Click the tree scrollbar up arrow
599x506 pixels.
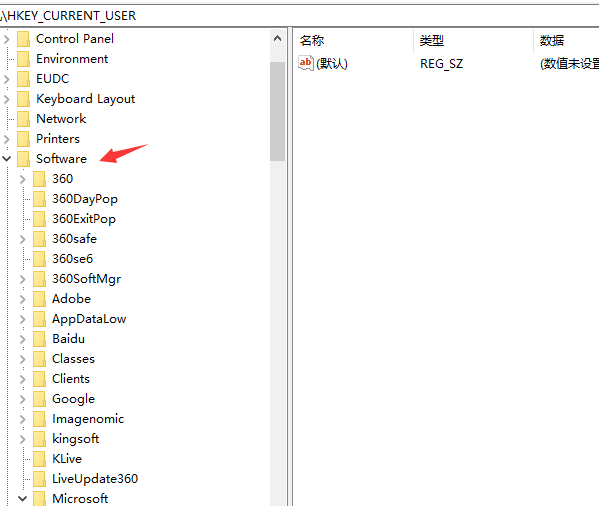coord(278,39)
